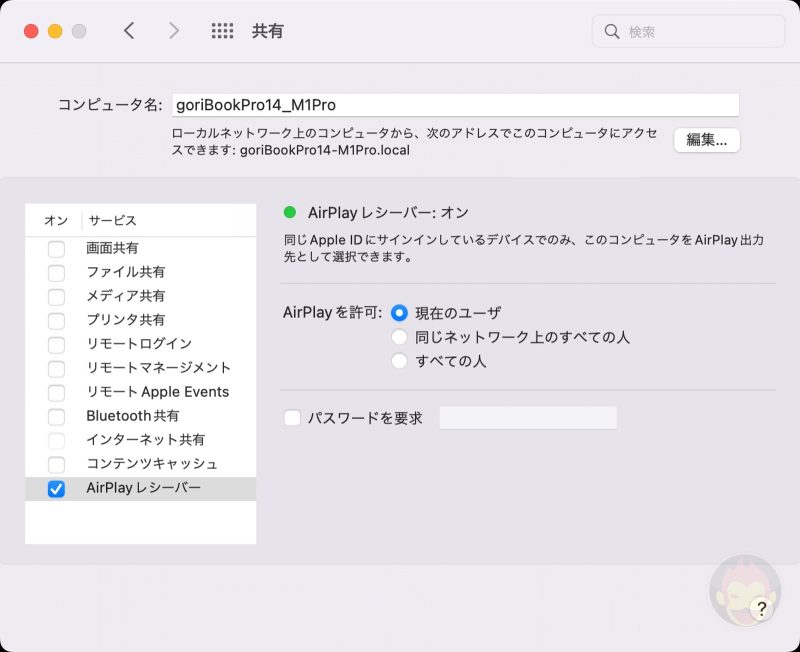The image size is (800, 652).
Task: Click the forward arrow navigation icon
Action: (174, 31)
